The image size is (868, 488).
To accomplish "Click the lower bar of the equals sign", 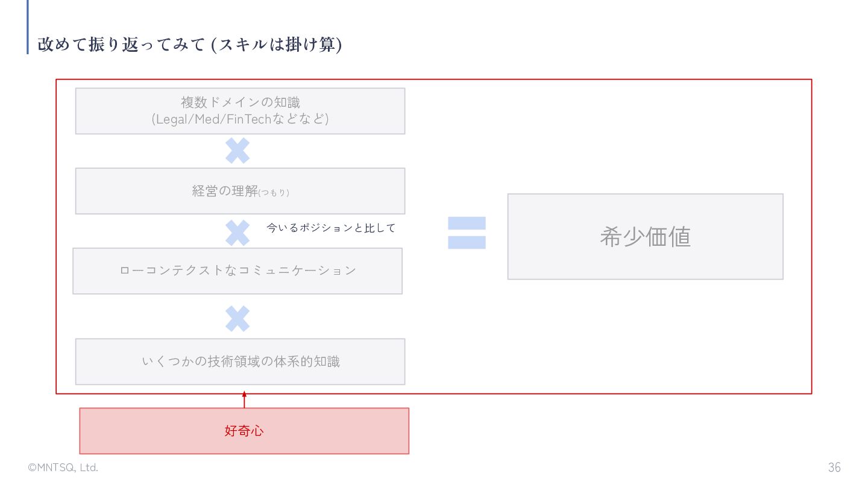I will [467, 242].
